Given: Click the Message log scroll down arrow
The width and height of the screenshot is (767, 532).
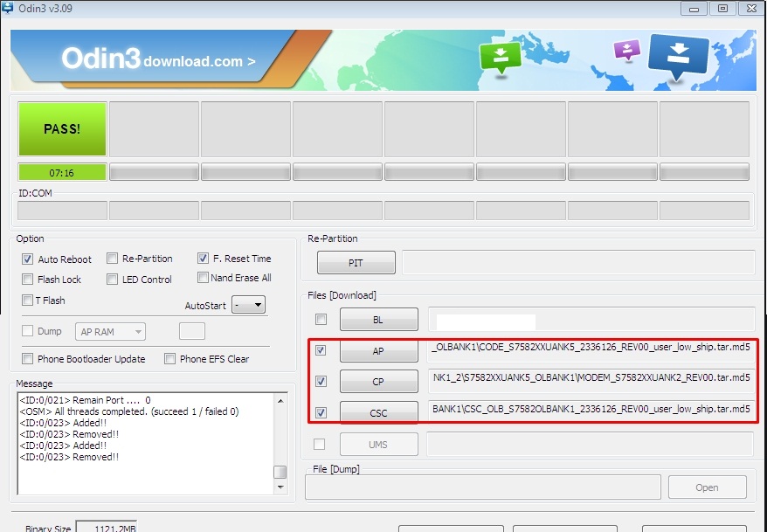Looking at the screenshot, I should (x=280, y=487).
